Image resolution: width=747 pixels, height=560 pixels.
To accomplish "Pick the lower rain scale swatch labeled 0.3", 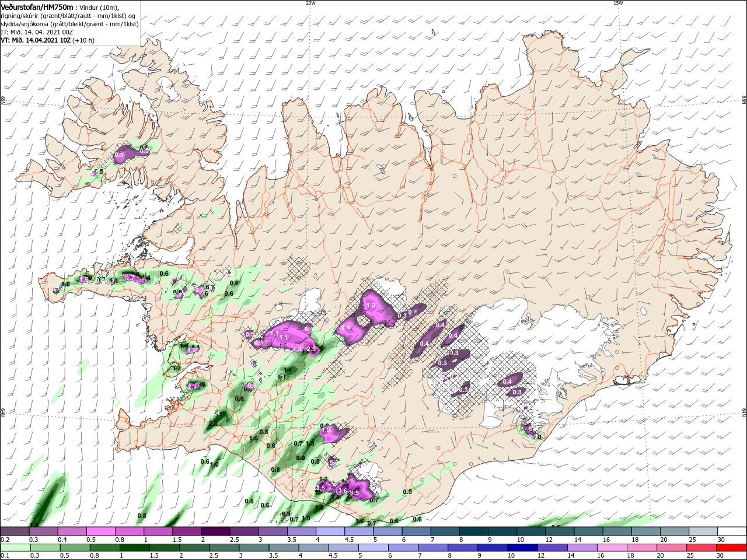I will point(45,548).
